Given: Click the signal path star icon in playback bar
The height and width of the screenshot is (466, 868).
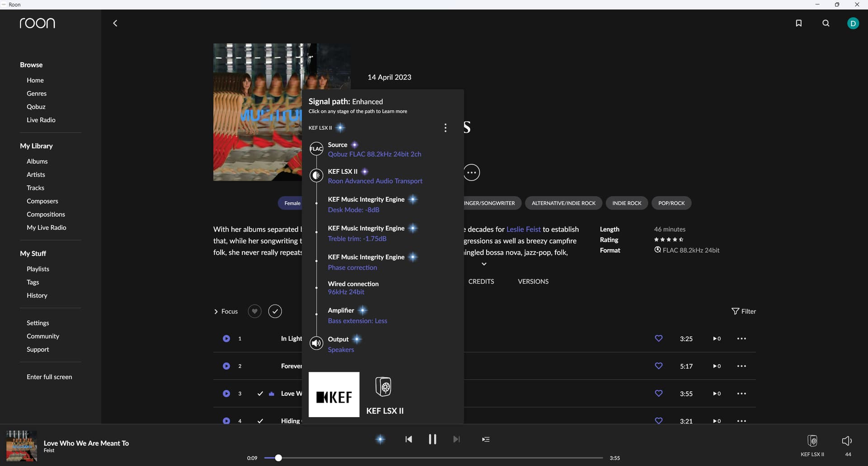Looking at the screenshot, I should (x=380, y=439).
